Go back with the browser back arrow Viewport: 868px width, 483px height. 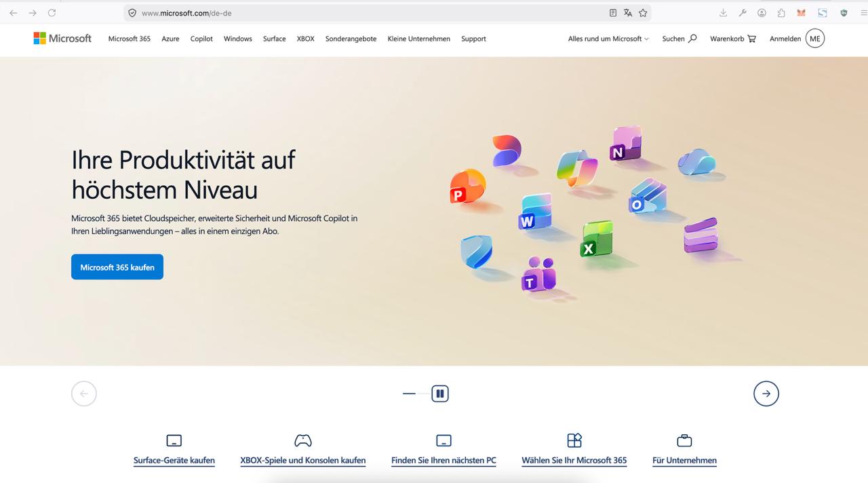[13, 13]
